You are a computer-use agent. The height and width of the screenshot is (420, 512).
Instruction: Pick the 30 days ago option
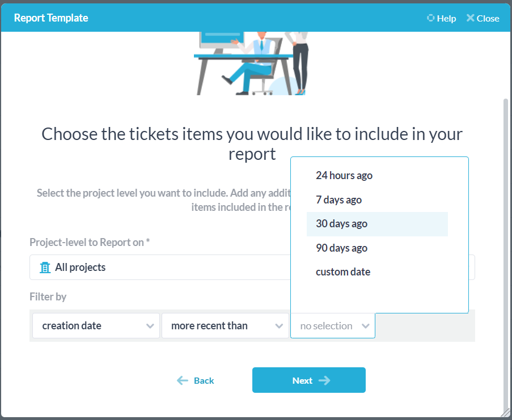click(x=341, y=224)
